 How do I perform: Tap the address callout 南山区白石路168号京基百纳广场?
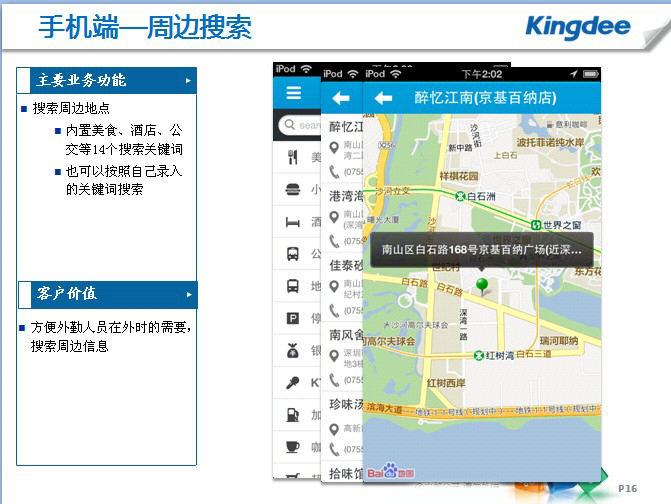coord(482,250)
